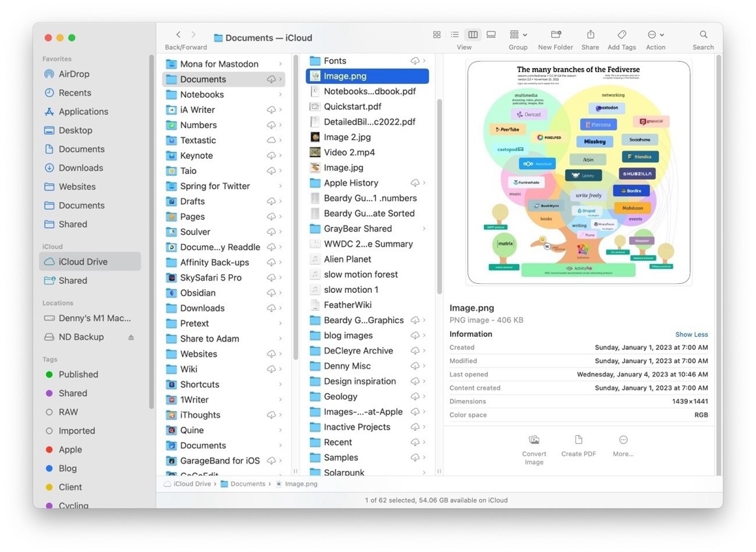This screenshot has width=756, height=552.
Task: Toggle the column view button
Action: click(472, 34)
